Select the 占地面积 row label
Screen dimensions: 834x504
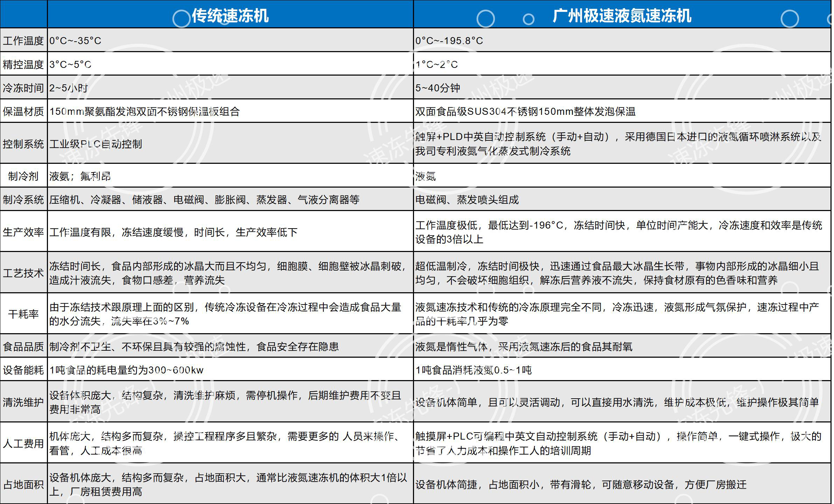tap(23, 484)
